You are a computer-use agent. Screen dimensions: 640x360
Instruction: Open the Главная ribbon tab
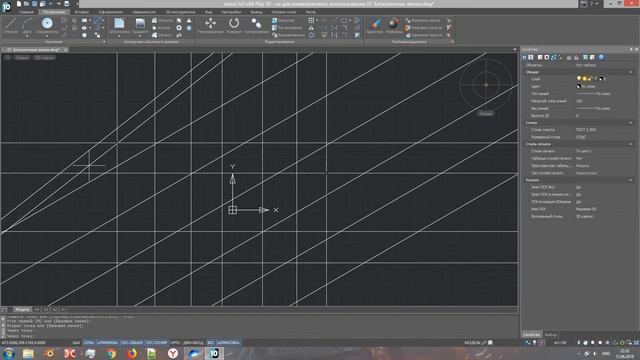pyautogui.click(x=26, y=12)
